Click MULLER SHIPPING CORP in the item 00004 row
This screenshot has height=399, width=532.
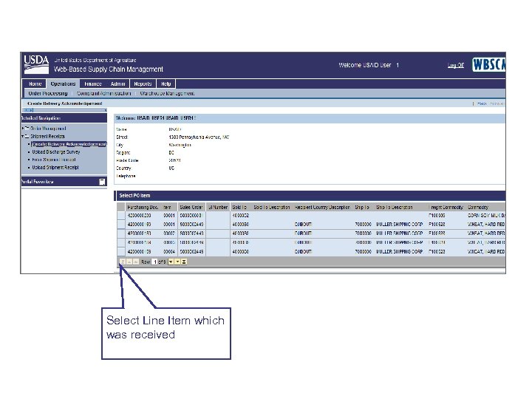tap(399, 252)
